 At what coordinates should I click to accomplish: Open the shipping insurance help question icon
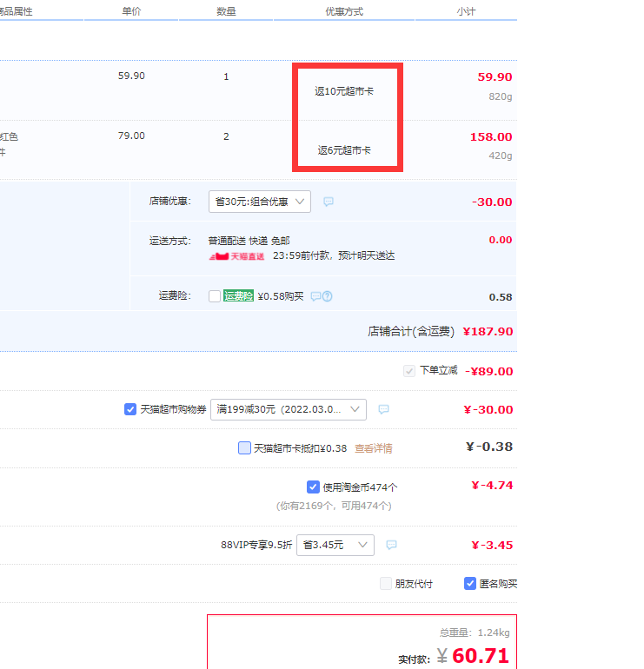(x=328, y=296)
